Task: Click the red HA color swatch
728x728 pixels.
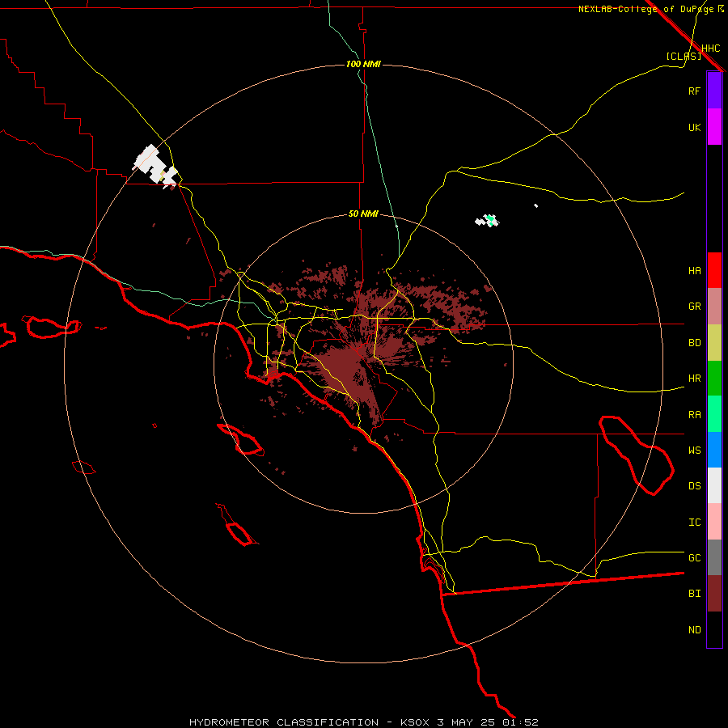Action: pyautogui.click(x=714, y=270)
